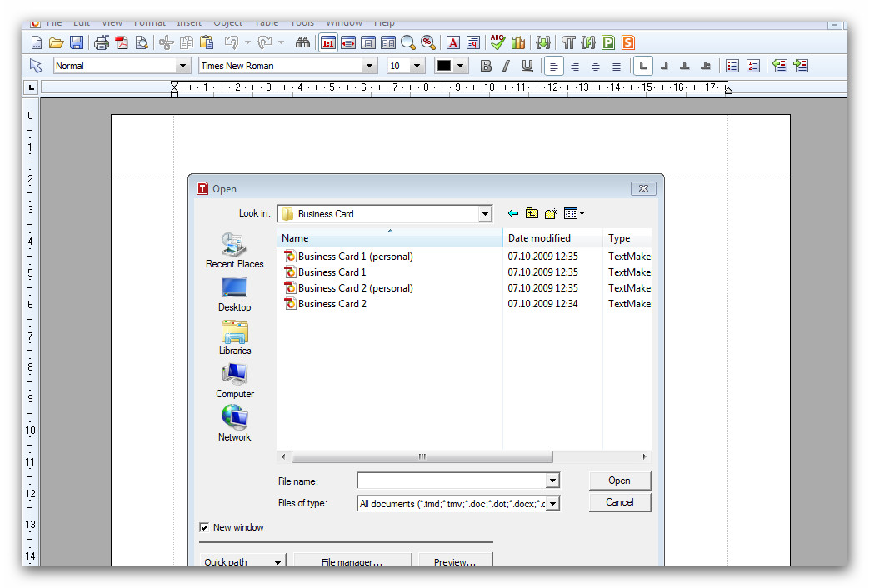The width and height of the screenshot is (869, 588).
Task: Sort files by Name column header
Action: point(389,238)
